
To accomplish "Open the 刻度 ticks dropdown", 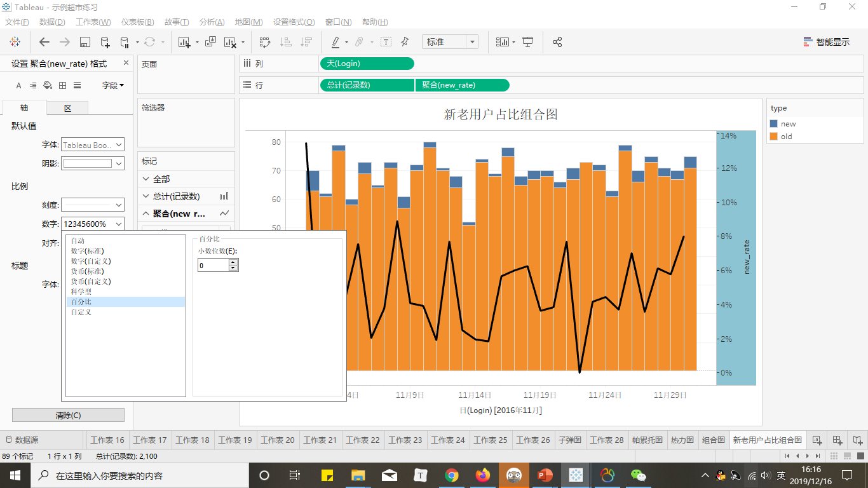I will click(93, 205).
